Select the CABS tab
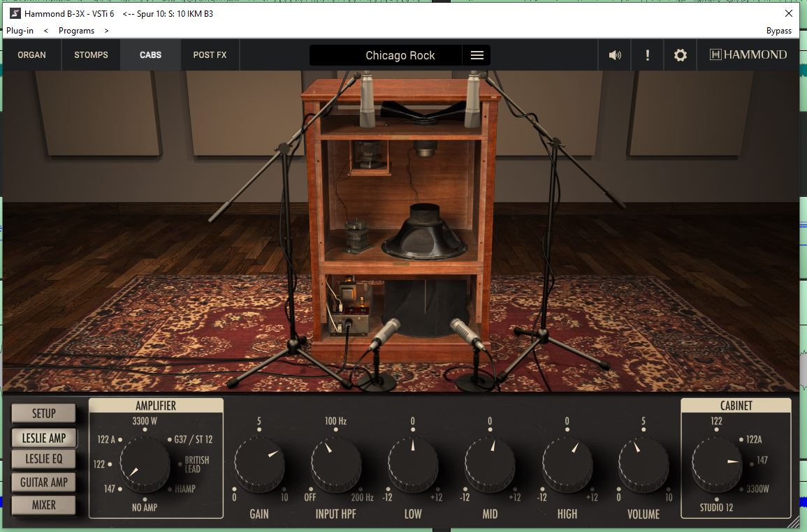 coord(150,54)
